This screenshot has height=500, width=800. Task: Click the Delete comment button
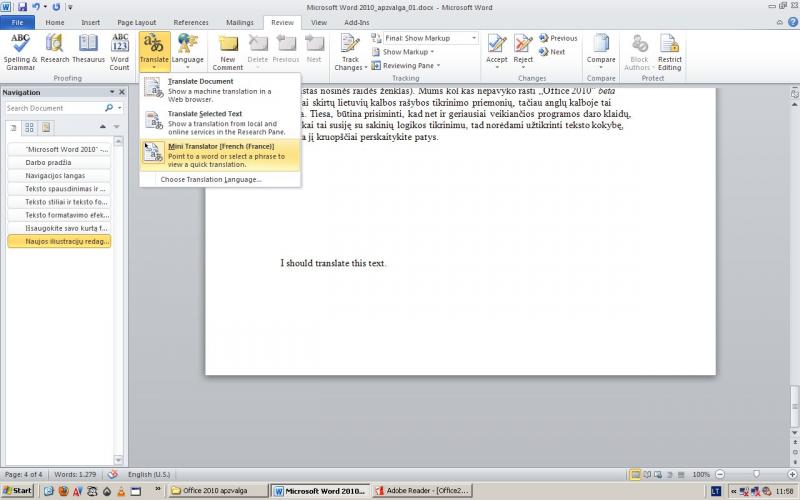pyautogui.click(x=258, y=52)
